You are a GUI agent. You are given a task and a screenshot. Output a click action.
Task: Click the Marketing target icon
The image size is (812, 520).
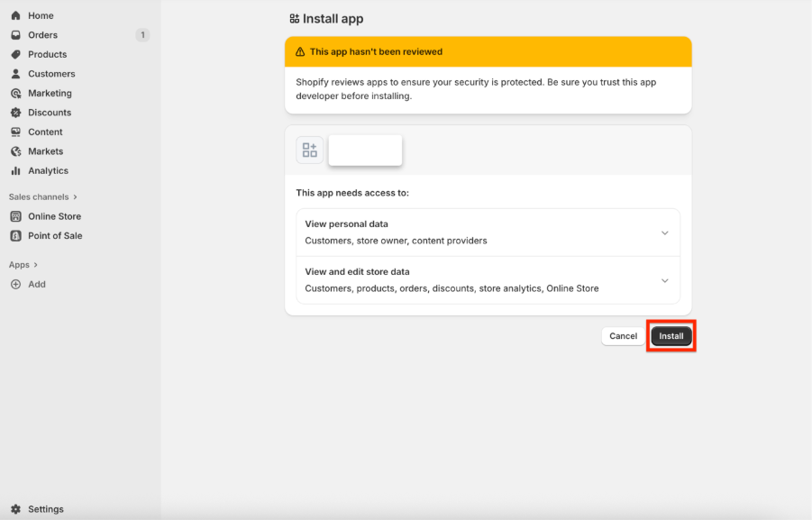(x=16, y=93)
